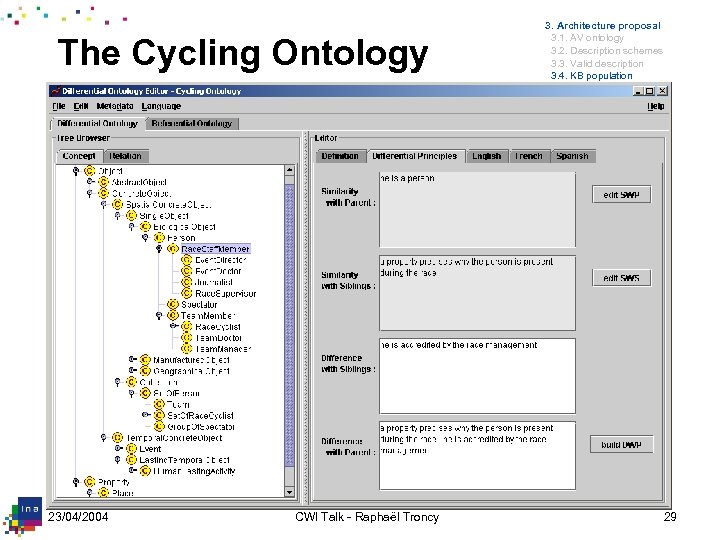The height and width of the screenshot is (540, 720).
Task: Select the Collection tree item
Action: 159,382
